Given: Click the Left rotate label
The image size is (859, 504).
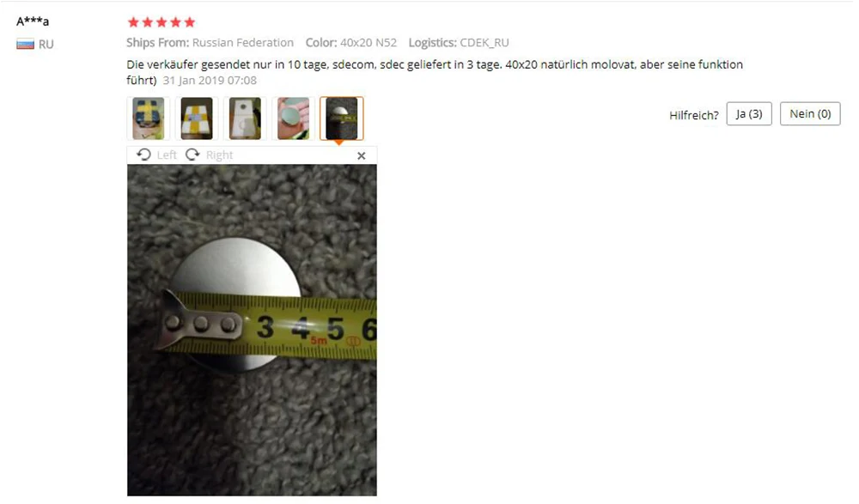Looking at the screenshot, I should point(167,155).
